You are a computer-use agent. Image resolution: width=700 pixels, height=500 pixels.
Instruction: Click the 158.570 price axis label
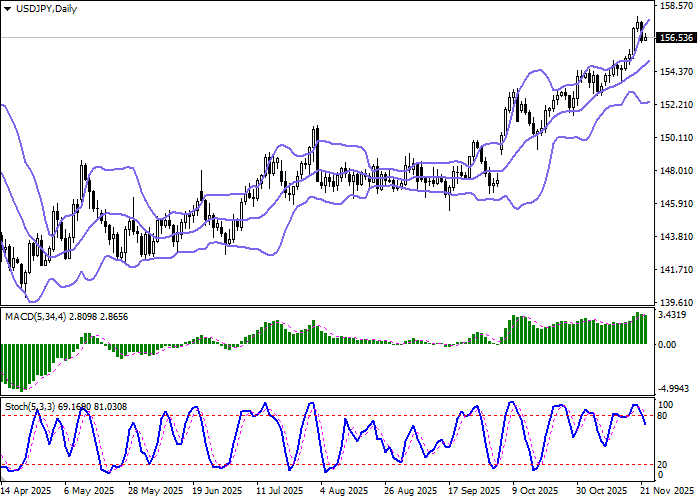676,6
